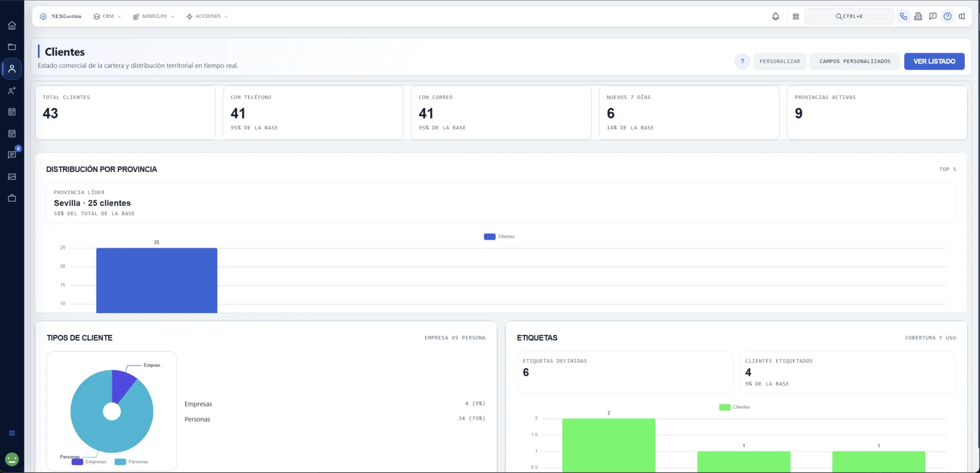
Task: Open the Acciones dropdown menu
Action: pyautogui.click(x=207, y=16)
